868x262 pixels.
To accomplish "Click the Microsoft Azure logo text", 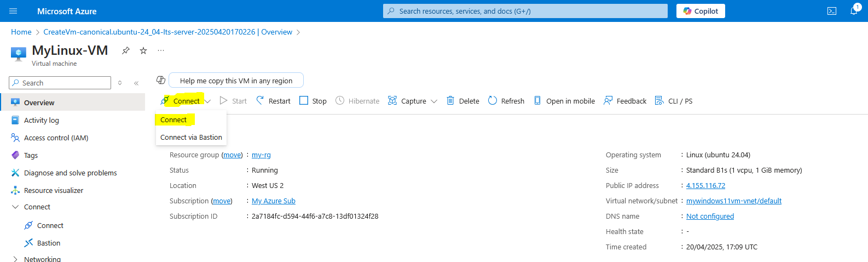I will (67, 11).
